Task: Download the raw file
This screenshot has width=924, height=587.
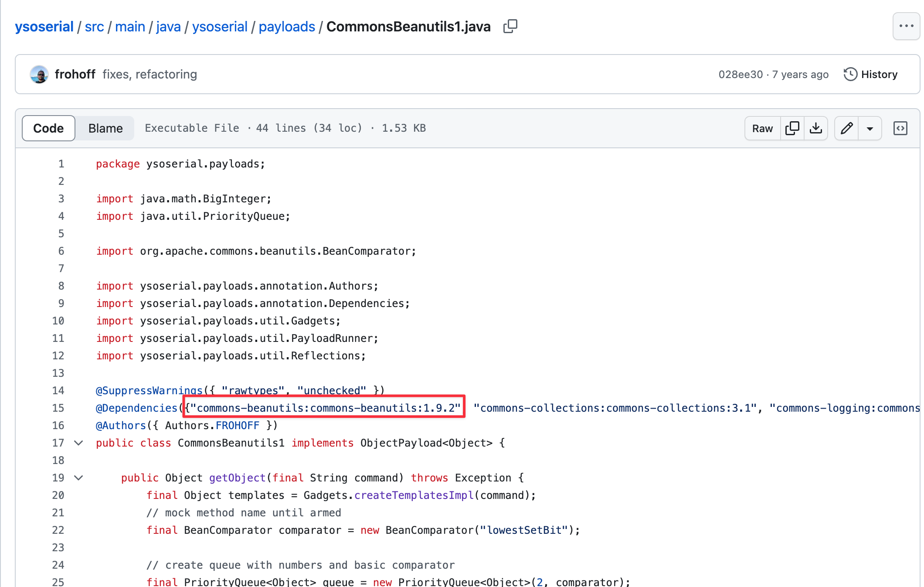Action: pos(815,128)
